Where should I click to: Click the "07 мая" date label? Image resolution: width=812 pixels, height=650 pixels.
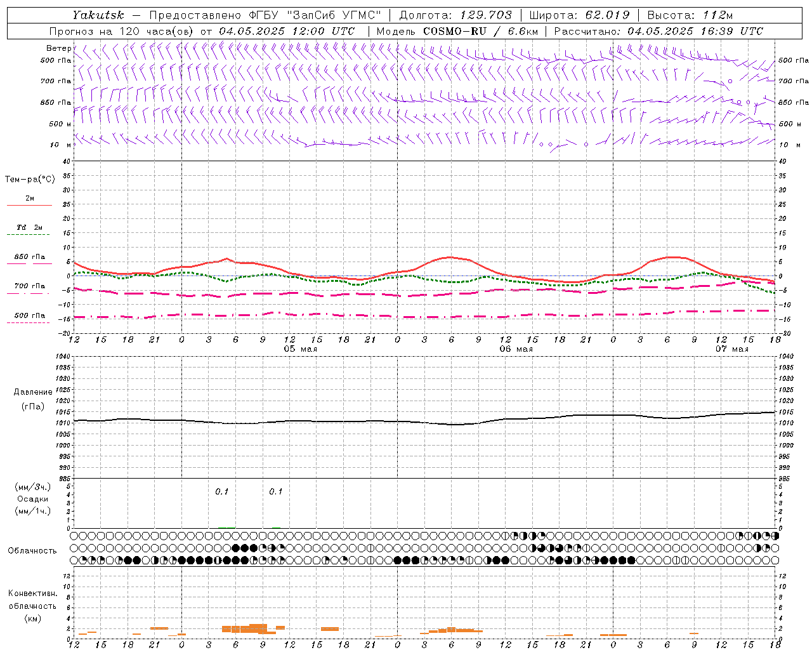pos(732,349)
